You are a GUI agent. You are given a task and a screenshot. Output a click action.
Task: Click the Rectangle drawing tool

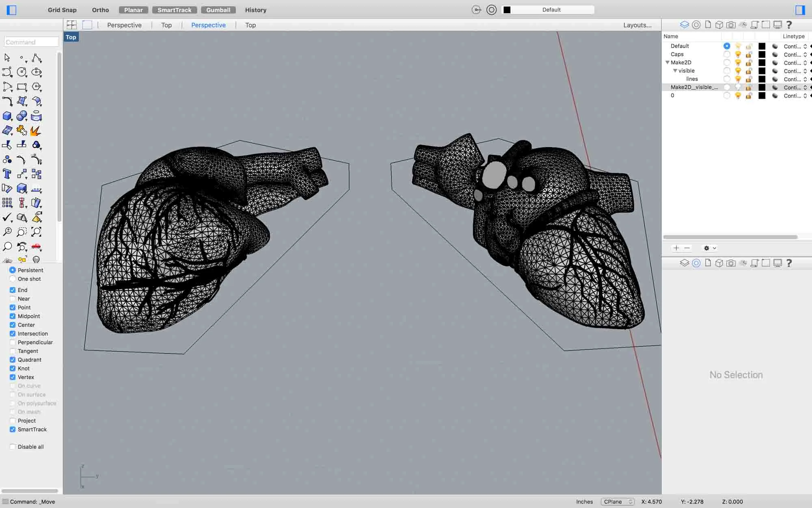tap(22, 87)
